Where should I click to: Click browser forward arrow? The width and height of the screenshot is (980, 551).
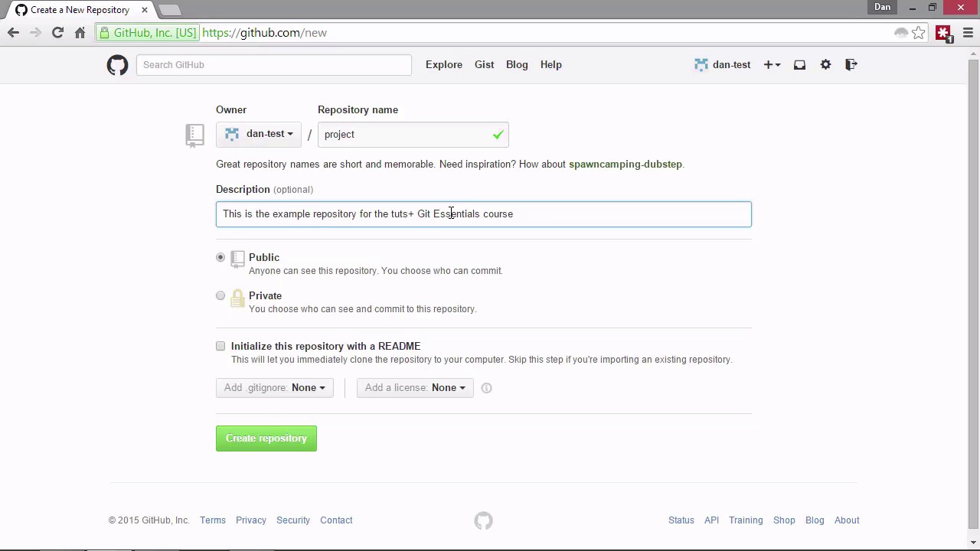click(35, 33)
